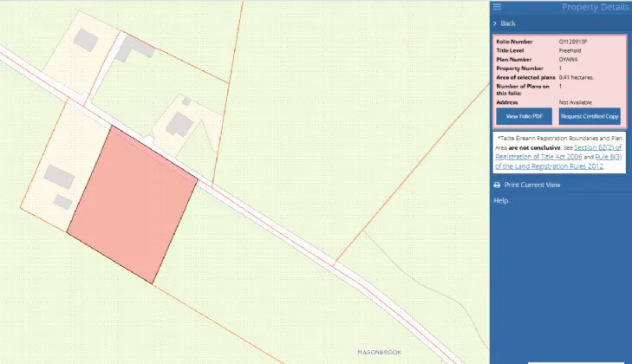The image size is (632, 364).
Task: Click the larger building left of highlighted plot
Action: pyautogui.click(x=58, y=177)
